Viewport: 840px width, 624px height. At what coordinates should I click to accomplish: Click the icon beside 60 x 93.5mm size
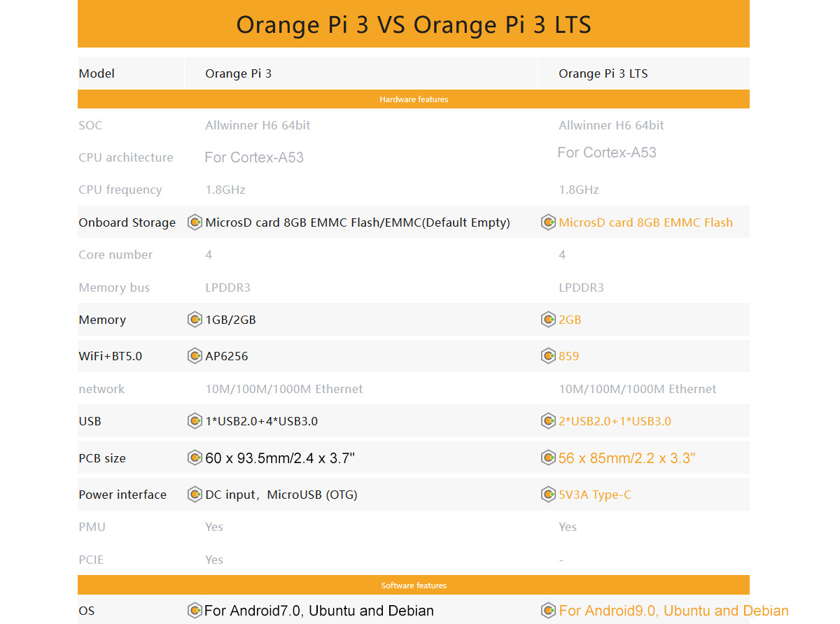(x=195, y=458)
